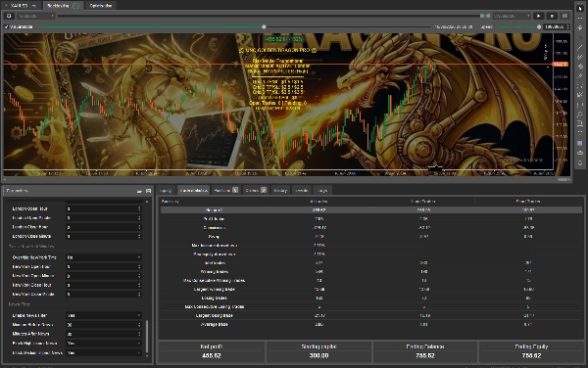This screenshot has height=368, width=588.
Task: Select the pointer cursor tool
Action: click(580, 8)
